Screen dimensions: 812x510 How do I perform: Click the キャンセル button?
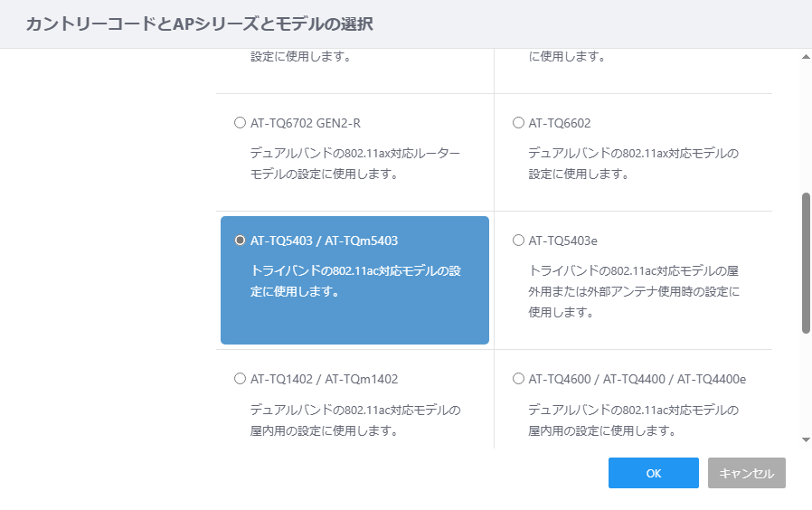pyautogui.click(x=747, y=473)
